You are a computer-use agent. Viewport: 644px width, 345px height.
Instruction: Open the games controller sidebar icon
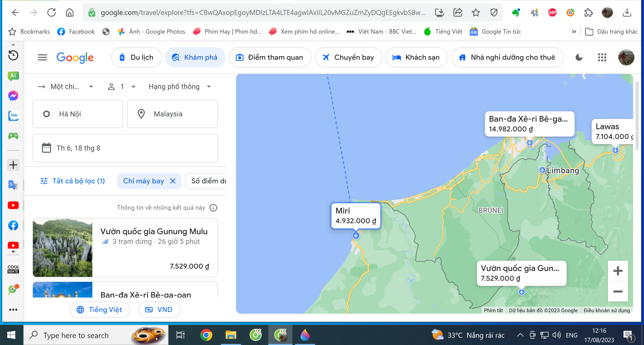13,136
